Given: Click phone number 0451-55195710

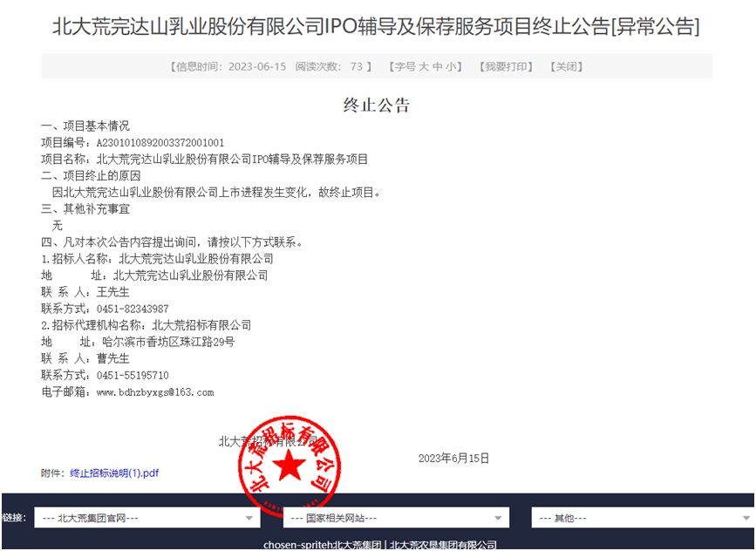Looking at the screenshot, I should 133,376.
